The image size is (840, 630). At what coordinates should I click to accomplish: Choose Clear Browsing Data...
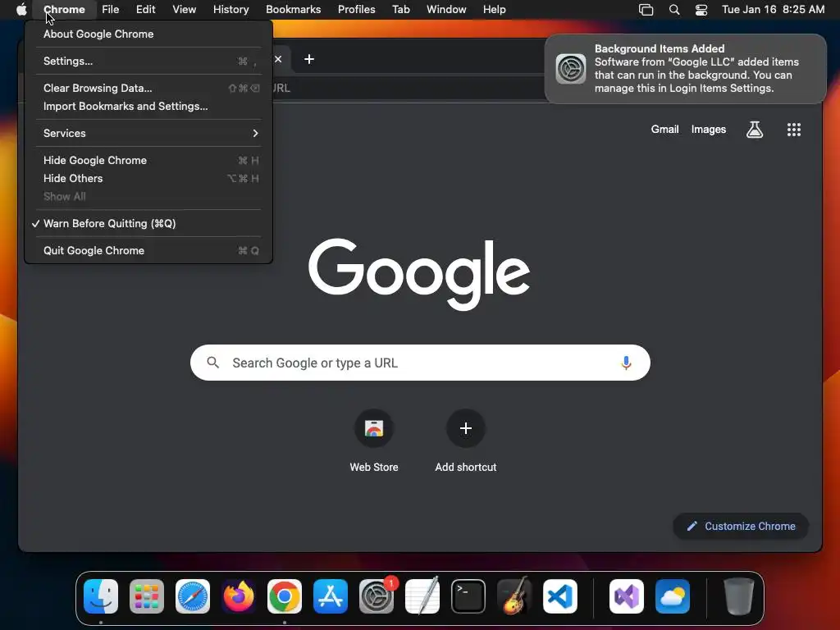[148, 88]
